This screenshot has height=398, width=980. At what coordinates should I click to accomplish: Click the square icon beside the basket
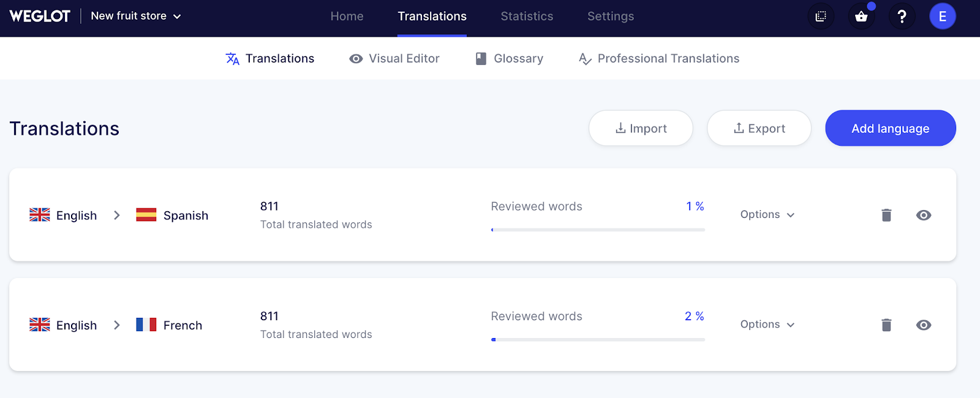(x=821, y=17)
